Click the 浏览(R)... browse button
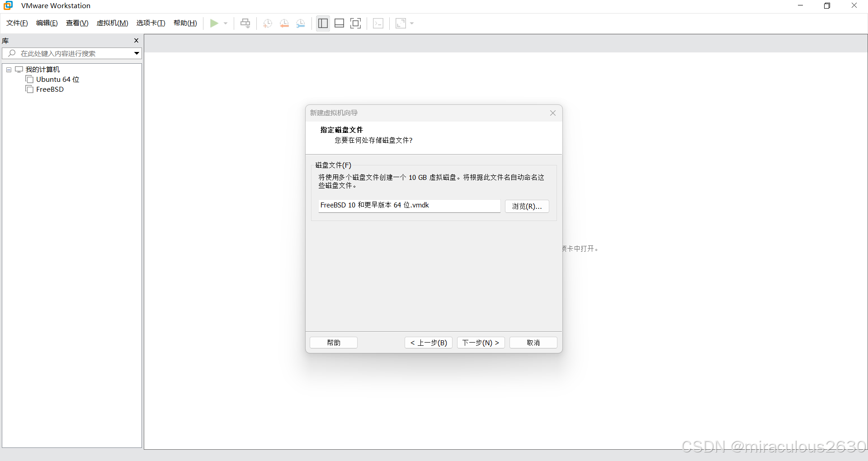The image size is (868, 461). pyautogui.click(x=527, y=206)
